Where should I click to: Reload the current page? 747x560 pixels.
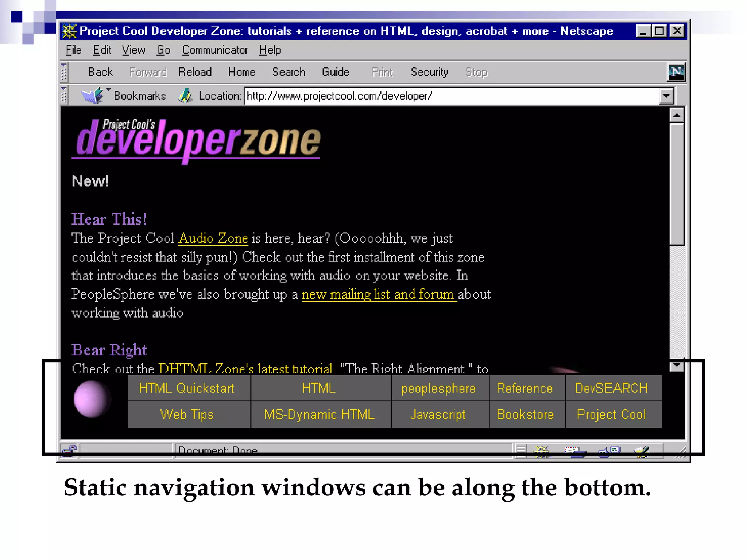click(195, 72)
